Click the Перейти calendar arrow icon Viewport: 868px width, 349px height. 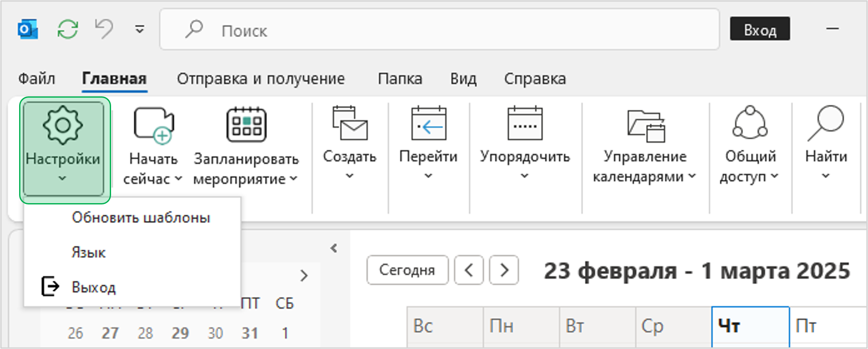(x=428, y=123)
